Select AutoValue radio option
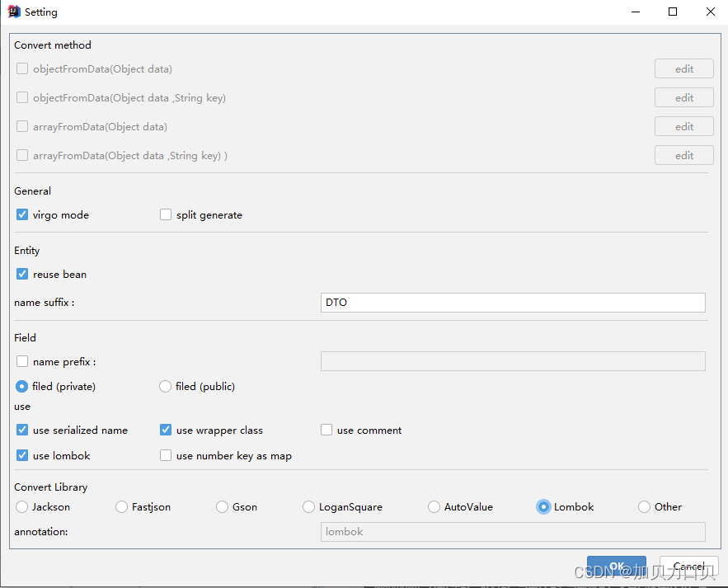 434,506
